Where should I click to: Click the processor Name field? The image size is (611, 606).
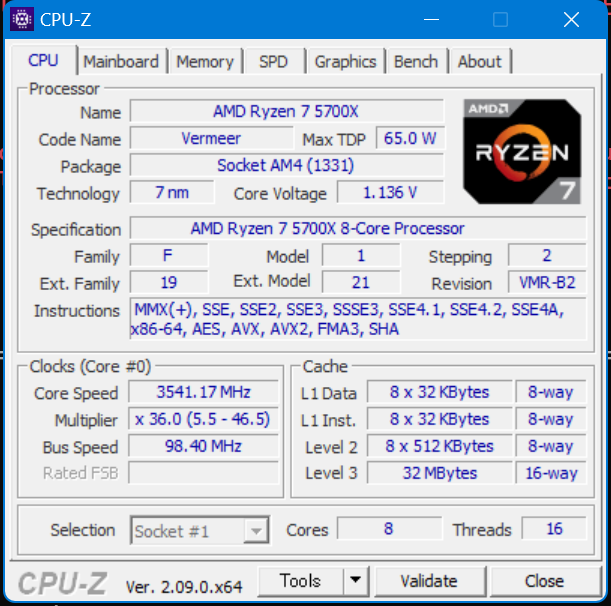[286, 111]
